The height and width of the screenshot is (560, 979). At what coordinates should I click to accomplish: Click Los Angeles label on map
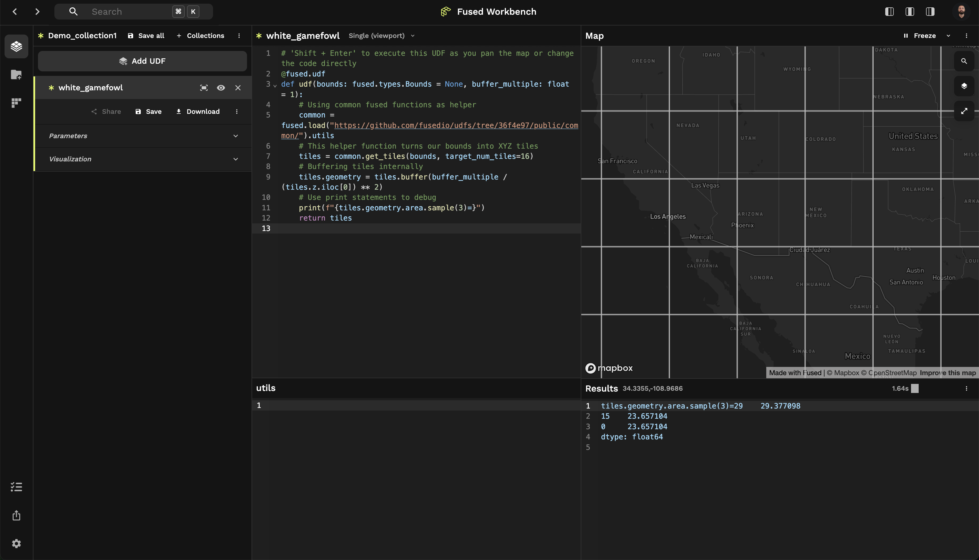pyautogui.click(x=668, y=217)
